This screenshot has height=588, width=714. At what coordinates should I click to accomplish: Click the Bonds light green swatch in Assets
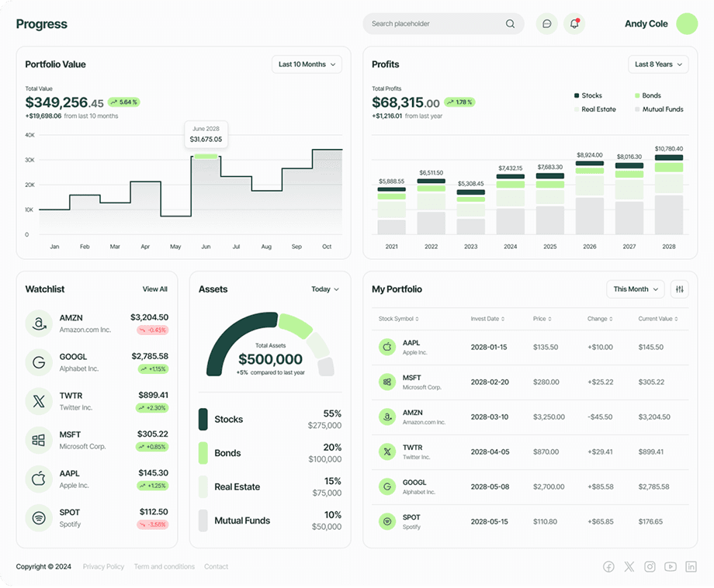pos(203,453)
